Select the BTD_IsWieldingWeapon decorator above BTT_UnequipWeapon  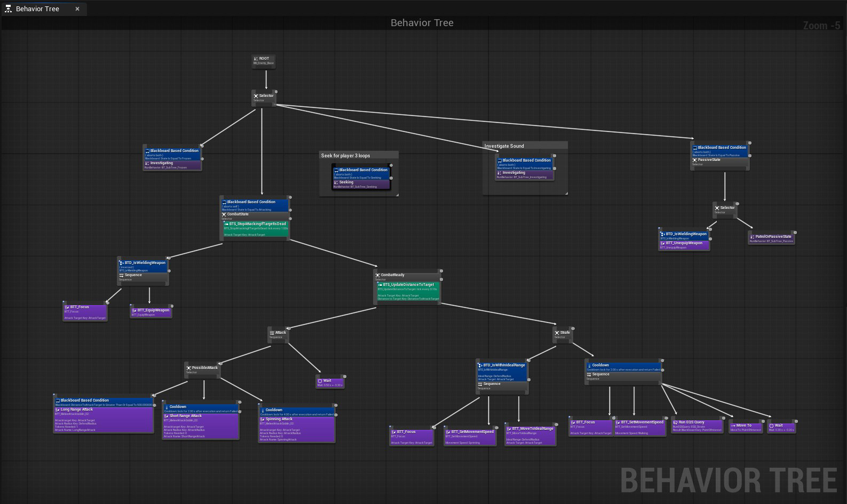pos(684,236)
